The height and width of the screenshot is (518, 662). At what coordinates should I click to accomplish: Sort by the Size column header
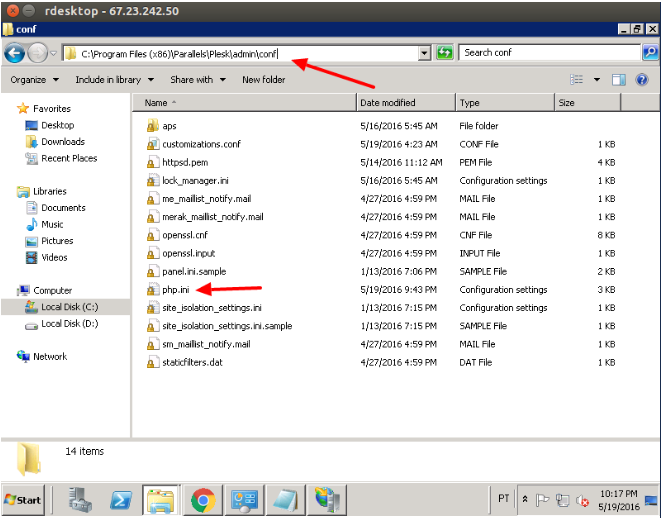(x=587, y=103)
